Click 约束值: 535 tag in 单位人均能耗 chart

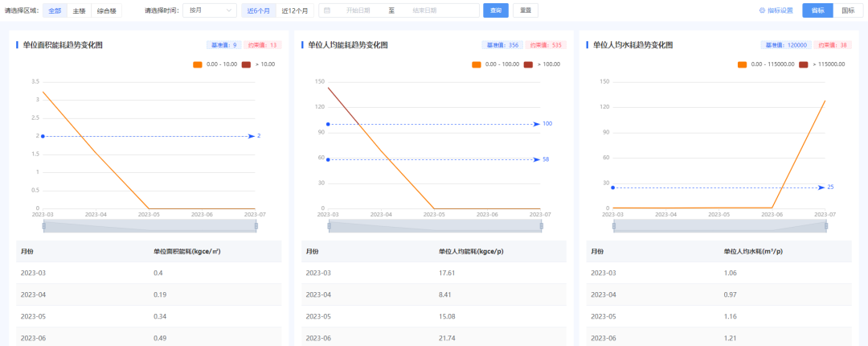(546, 46)
